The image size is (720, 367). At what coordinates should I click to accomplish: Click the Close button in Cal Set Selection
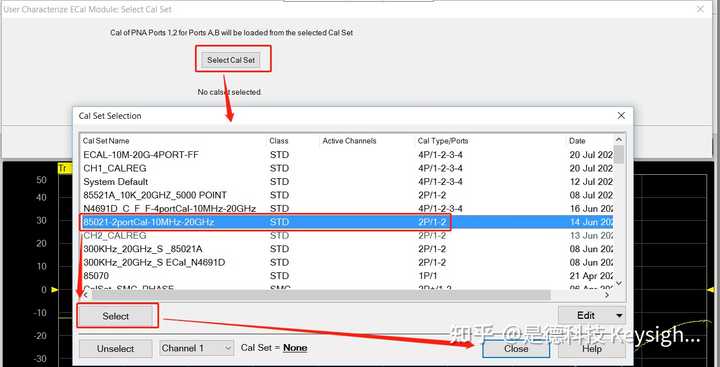(x=516, y=349)
